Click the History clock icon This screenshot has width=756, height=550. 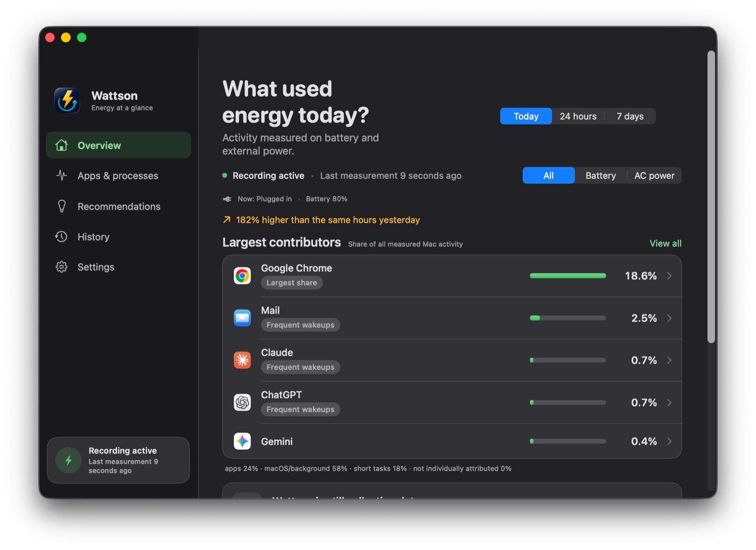click(x=61, y=236)
